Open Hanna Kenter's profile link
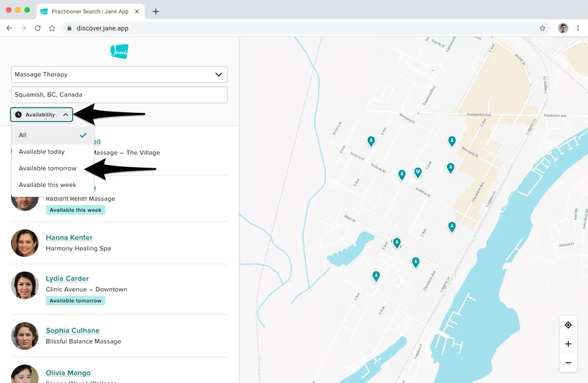588x383 pixels. tap(69, 238)
